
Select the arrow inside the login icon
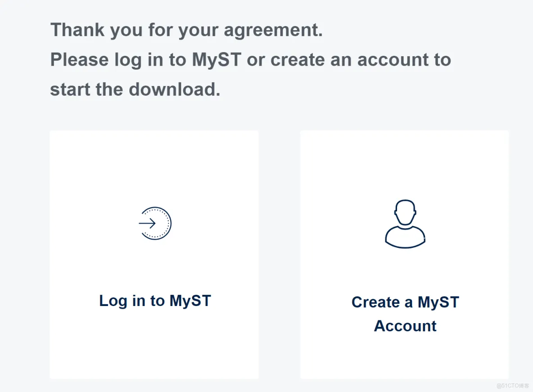pos(147,223)
